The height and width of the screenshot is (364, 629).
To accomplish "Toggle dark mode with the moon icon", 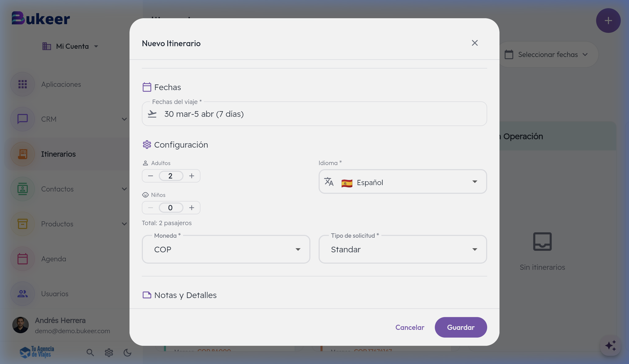I will tap(127, 353).
